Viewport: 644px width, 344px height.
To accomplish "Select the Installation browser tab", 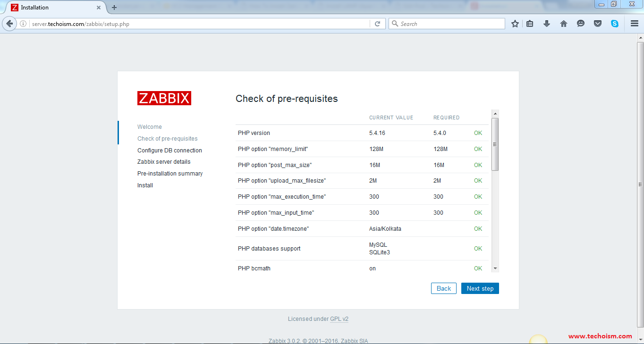I will (56, 8).
